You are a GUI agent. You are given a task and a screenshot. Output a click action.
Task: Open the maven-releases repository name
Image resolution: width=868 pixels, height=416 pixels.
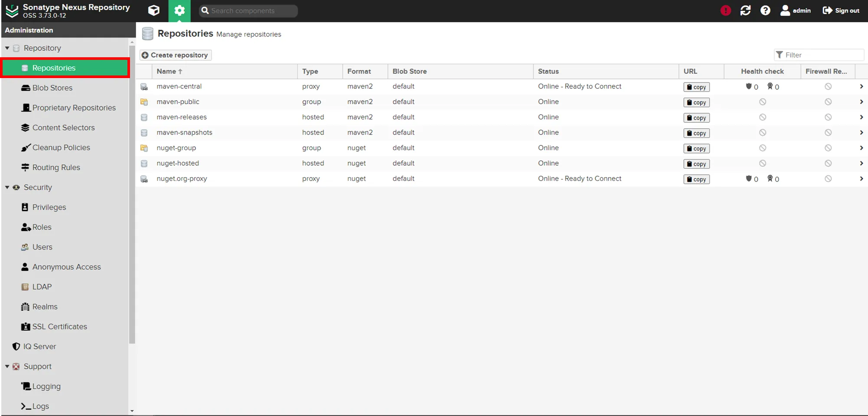tap(182, 117)
